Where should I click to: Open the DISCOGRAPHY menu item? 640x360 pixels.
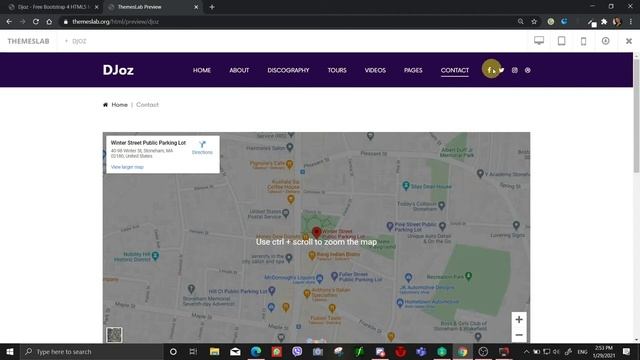point(288,70)
